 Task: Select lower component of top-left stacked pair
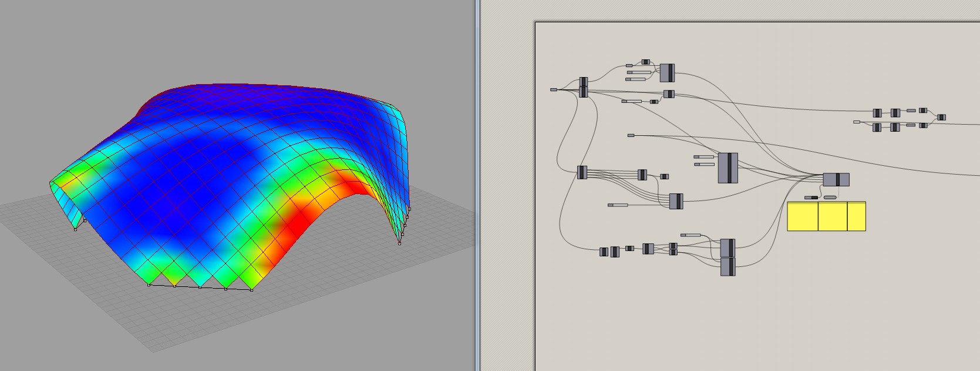tap(584, 92)
